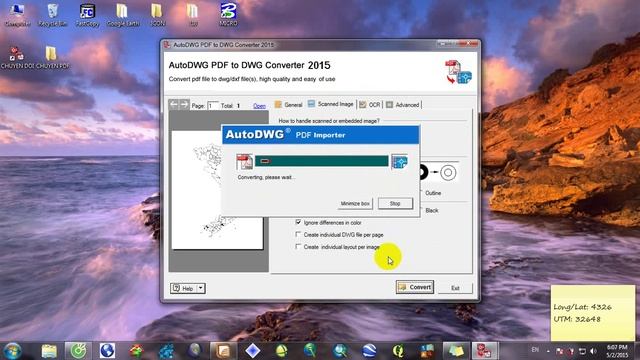Switch to the Scanned Image tab
This screenshot has width=640, height=360.
click(331, 104)
